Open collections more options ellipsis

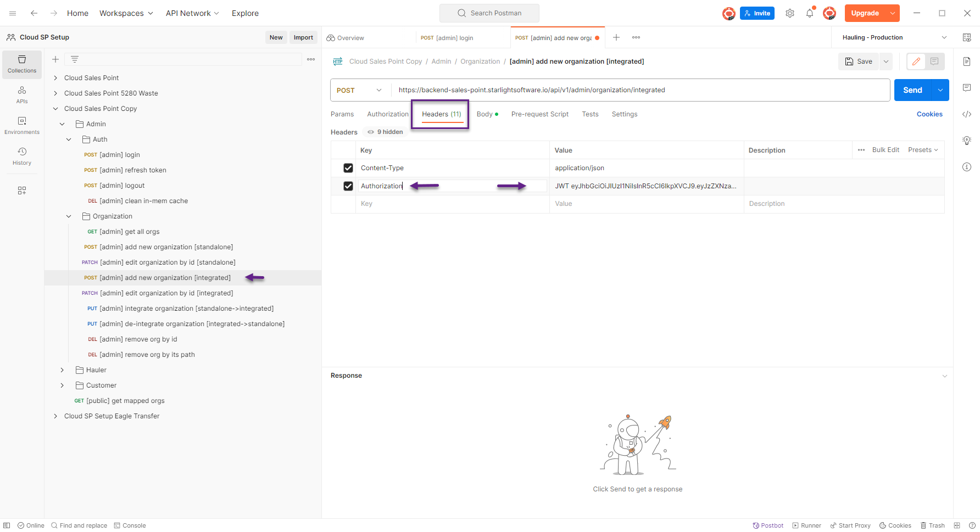point(311,59)
